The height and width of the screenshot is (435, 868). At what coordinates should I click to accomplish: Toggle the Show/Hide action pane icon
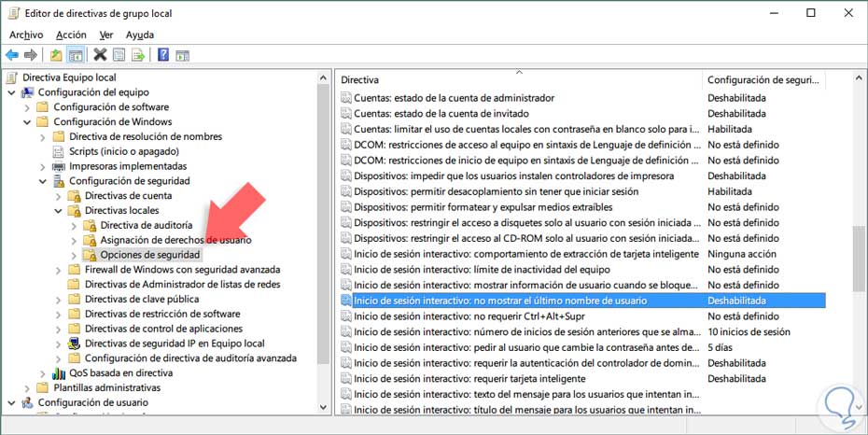coord(182,55)
